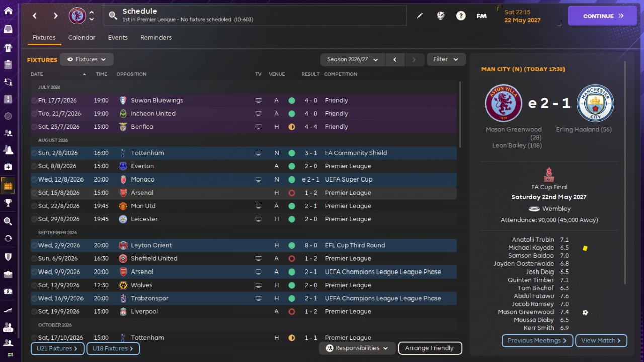Open Mason Greenwood in player ratings list
This screenshot has width=644, height=362.
(526, 312)
